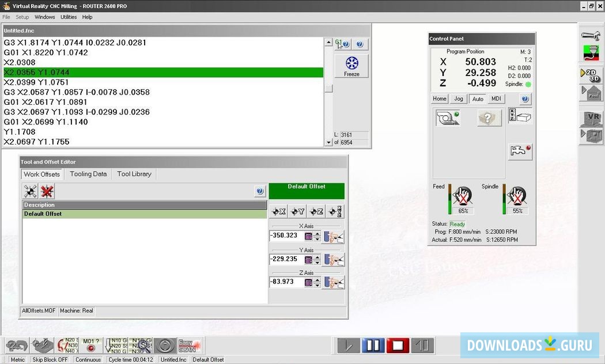Toggle single block N10 N20 arrow icon

tap(116, 346)
